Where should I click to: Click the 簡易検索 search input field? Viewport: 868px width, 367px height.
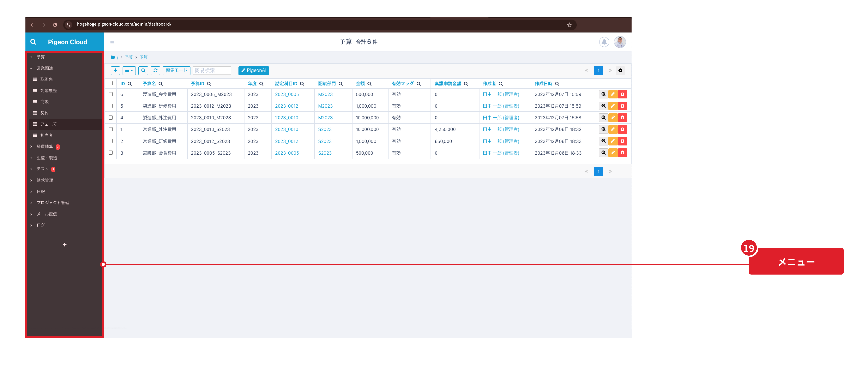click(x=212, y=70)
